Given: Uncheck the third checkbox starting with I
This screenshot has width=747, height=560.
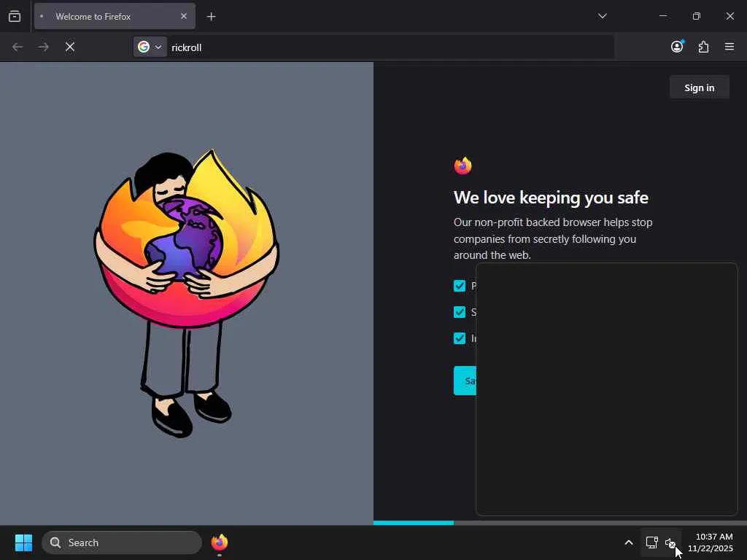Looking at the screenshot, I should pos(460,338).
